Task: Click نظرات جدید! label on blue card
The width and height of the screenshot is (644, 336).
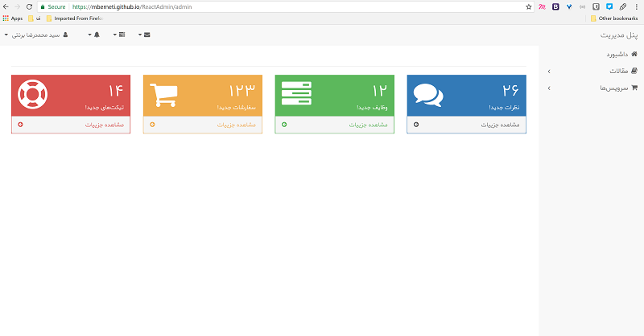Action: [x=504, y=108]
